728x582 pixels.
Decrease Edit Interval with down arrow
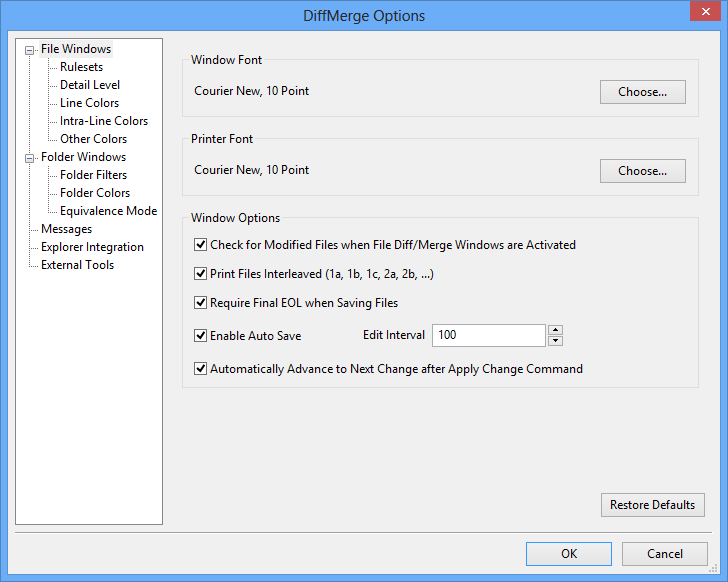[x=555, y=341]
